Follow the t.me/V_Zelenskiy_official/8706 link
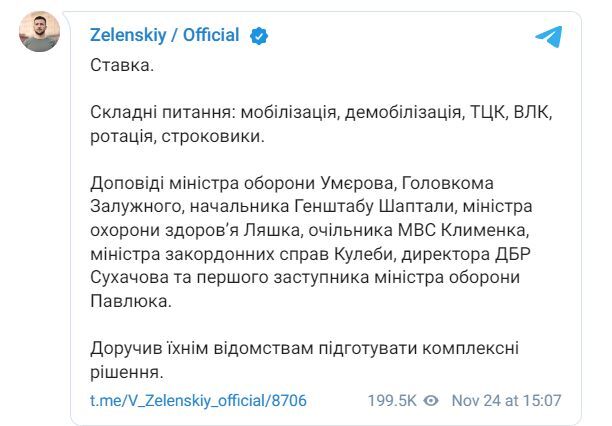Screen dimensions: 612x426 click(x=198, y=401)
